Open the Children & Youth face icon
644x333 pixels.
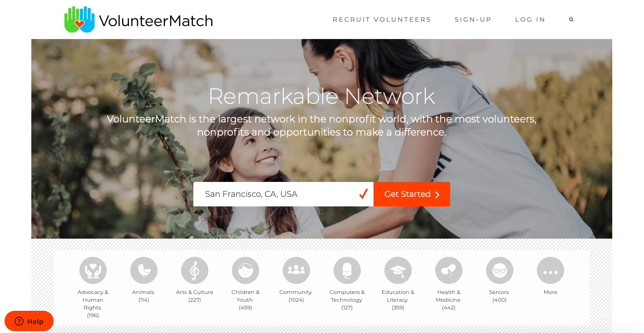point(246,271)
